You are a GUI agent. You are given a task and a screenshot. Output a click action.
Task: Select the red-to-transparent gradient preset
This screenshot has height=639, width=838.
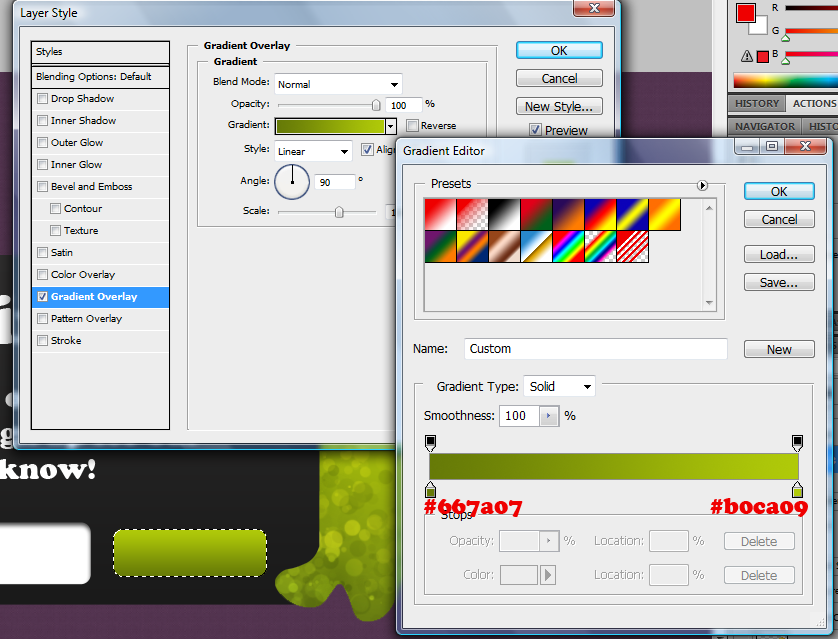pyautogui.click(x=472, y=215)
